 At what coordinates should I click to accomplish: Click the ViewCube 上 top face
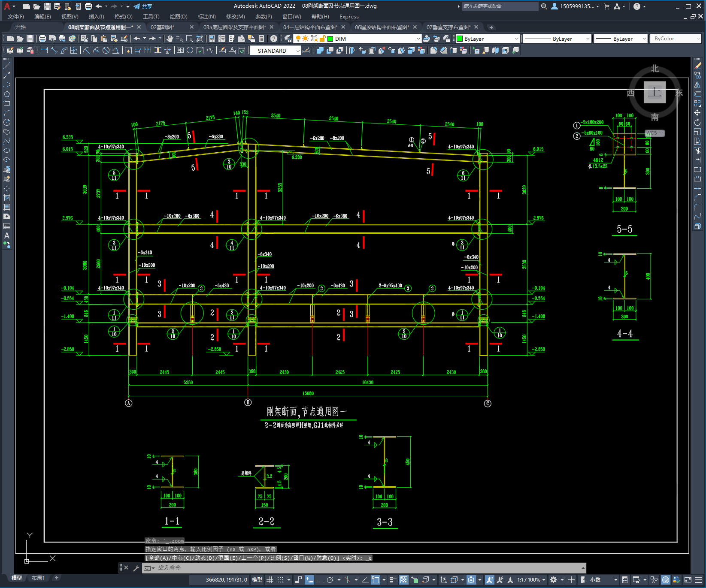point(655,92)
